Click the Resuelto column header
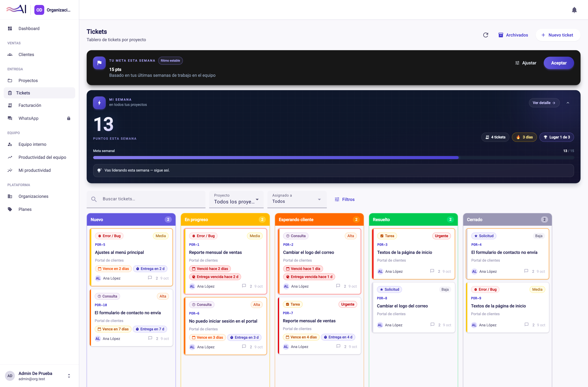The width and height of the screenshot is (588, 387). coord(413,220)
